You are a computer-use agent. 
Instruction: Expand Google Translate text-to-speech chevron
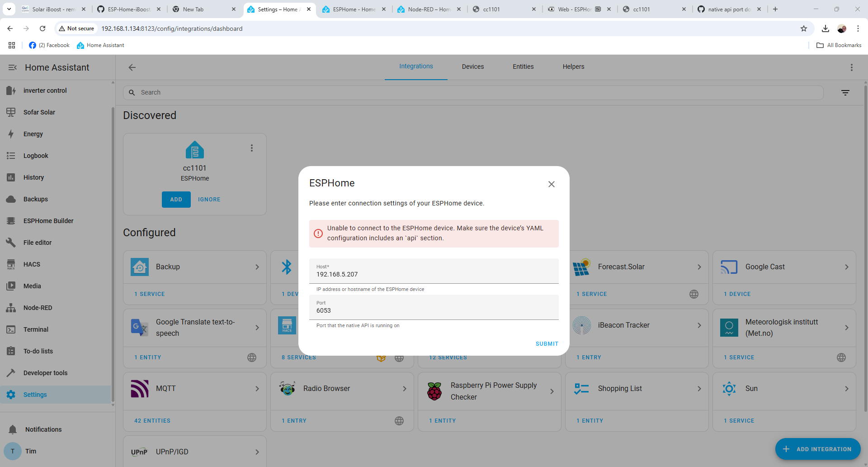tap(257, 328)
